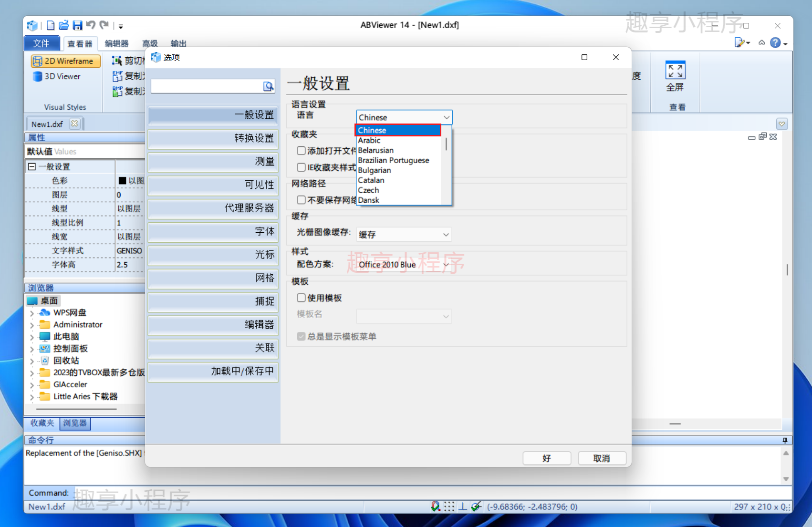The height and width of the screenshot is (527, 812).
Task: Open 字体 options category
Action: pyautogui.click(x=213, y=232)
